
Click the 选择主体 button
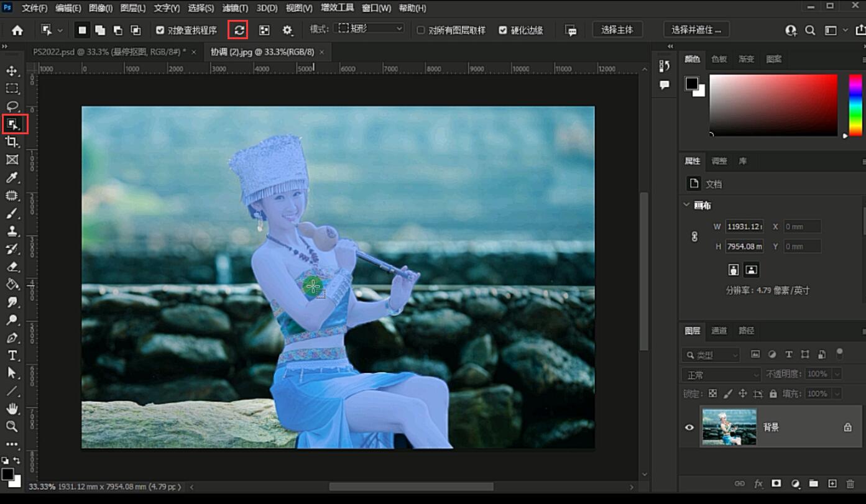pos(617,30)
